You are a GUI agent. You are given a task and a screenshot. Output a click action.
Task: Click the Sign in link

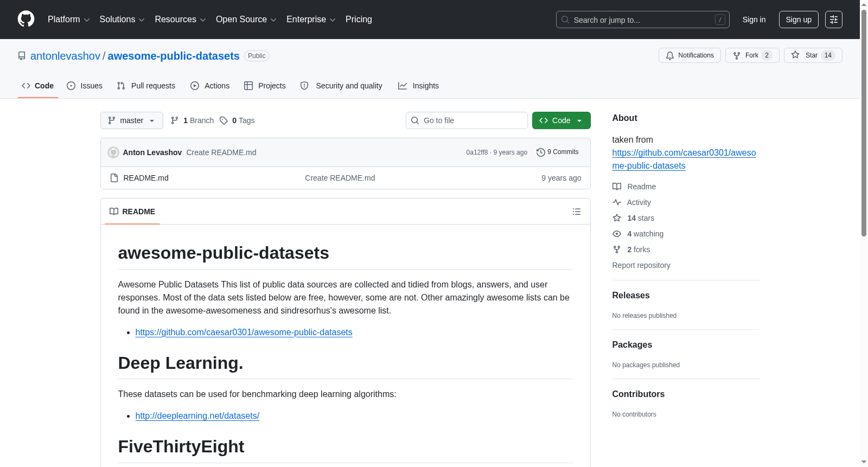pyautogui.click(x=754, y=20)
